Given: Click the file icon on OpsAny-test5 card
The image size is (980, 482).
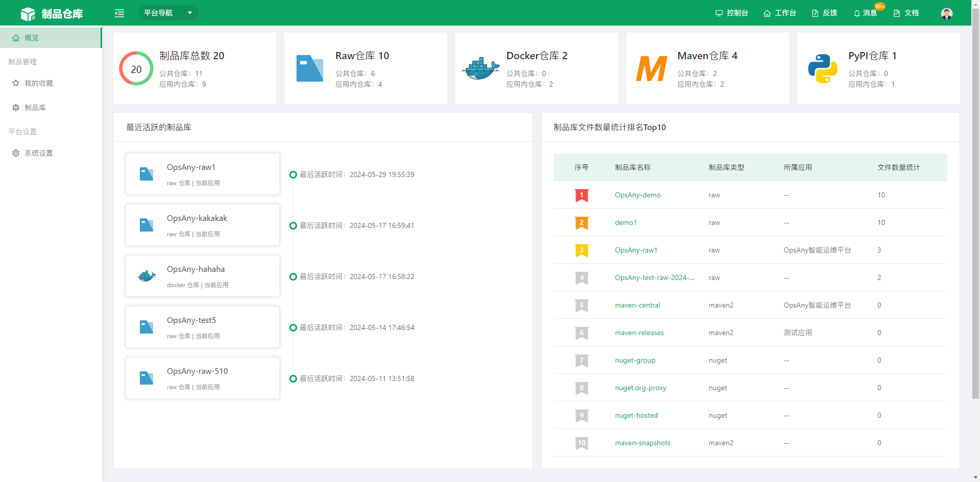Looking at the screenshot, I should pyautogui.click(x=146, y=327).
